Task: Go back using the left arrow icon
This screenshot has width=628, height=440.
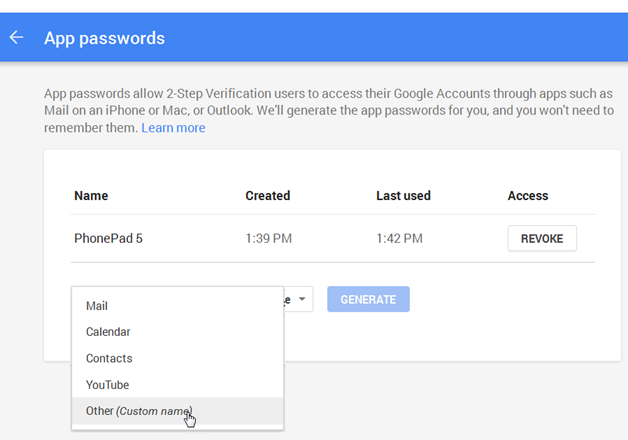Action: point(16,37)
